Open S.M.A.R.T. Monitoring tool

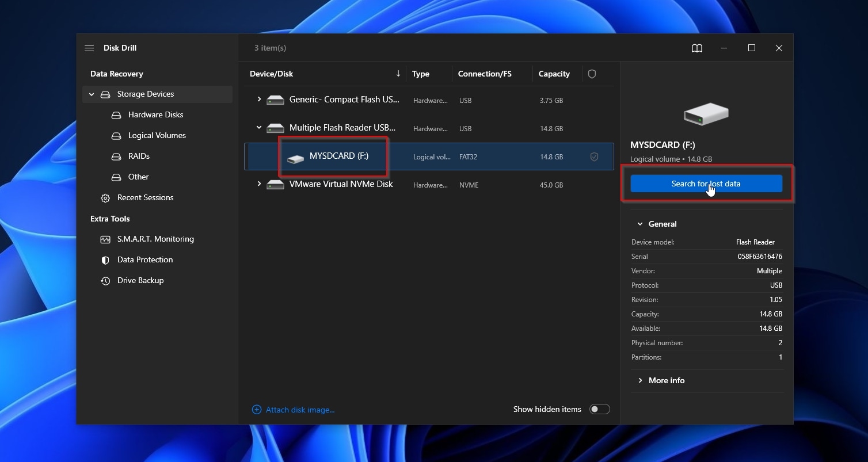pos(154,239)
